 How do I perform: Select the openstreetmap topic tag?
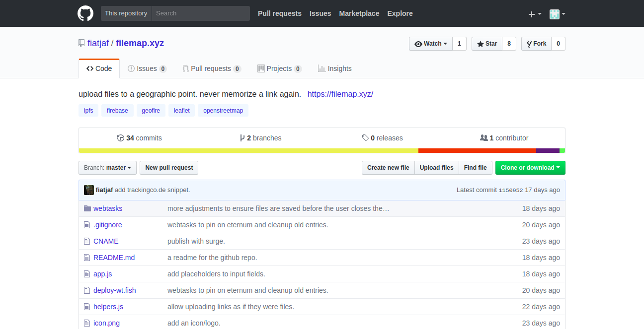pos(223,111)
